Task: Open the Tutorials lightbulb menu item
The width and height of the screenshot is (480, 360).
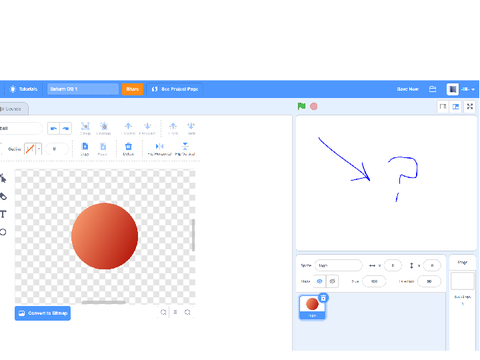Action: pos(23,89)
